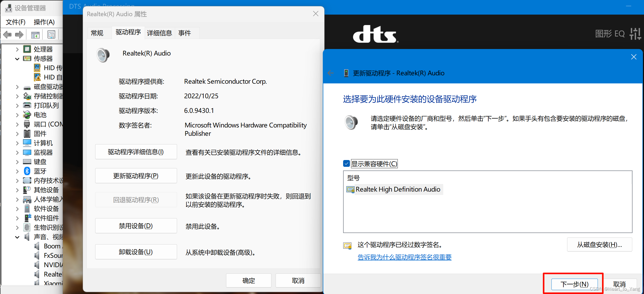Open the 操作(A) menu
Viewport: 644px width, 294px height.
pos(44,22)
